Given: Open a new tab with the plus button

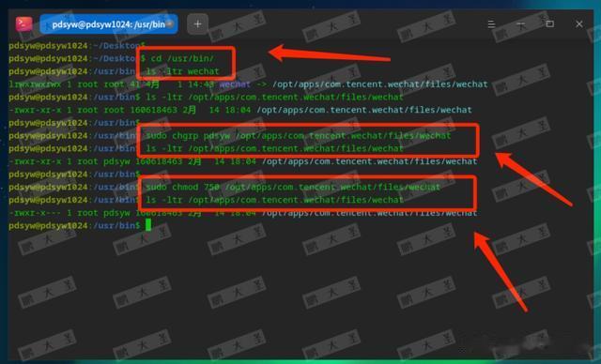Looking at the screenshot, I should pyautogui.click(x=197, y=24).
